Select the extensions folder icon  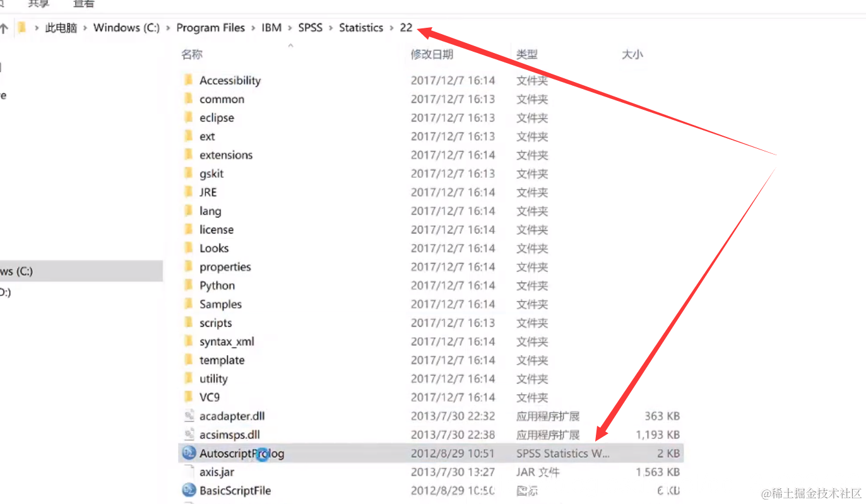coord(188,155)
